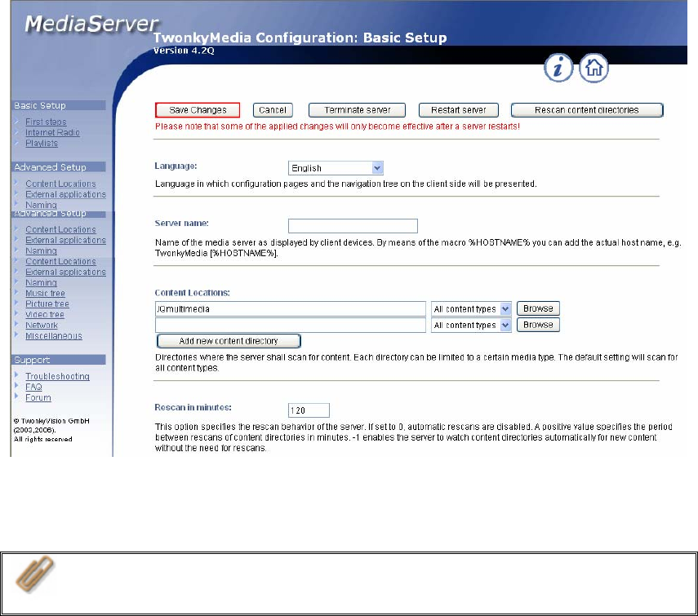Browse for the JGmultimedia directory row
Image resolution: width=698 pixels, height=616 pixels.
pyautogui.click(x=538, y=308)
